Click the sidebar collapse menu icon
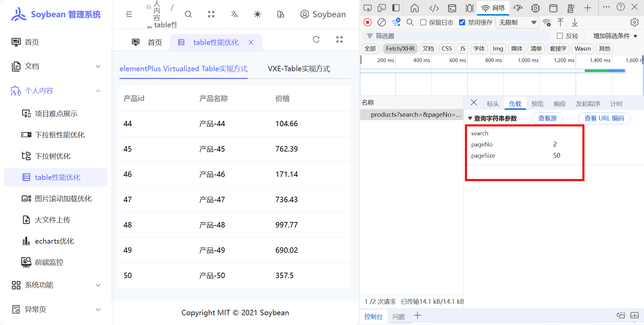 click(x=129, y=14)
